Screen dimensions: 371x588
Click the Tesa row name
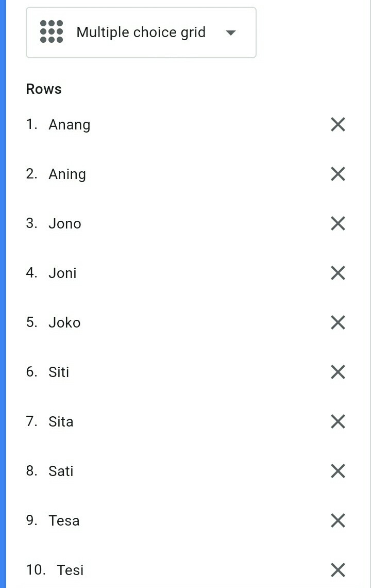[x=64, y=521]
